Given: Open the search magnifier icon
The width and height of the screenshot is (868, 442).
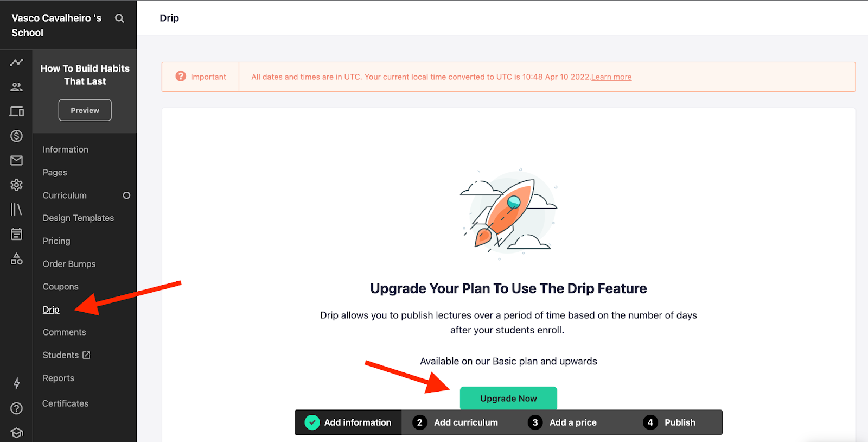Looking at the screenshot, I should click(x=119, y=18).
